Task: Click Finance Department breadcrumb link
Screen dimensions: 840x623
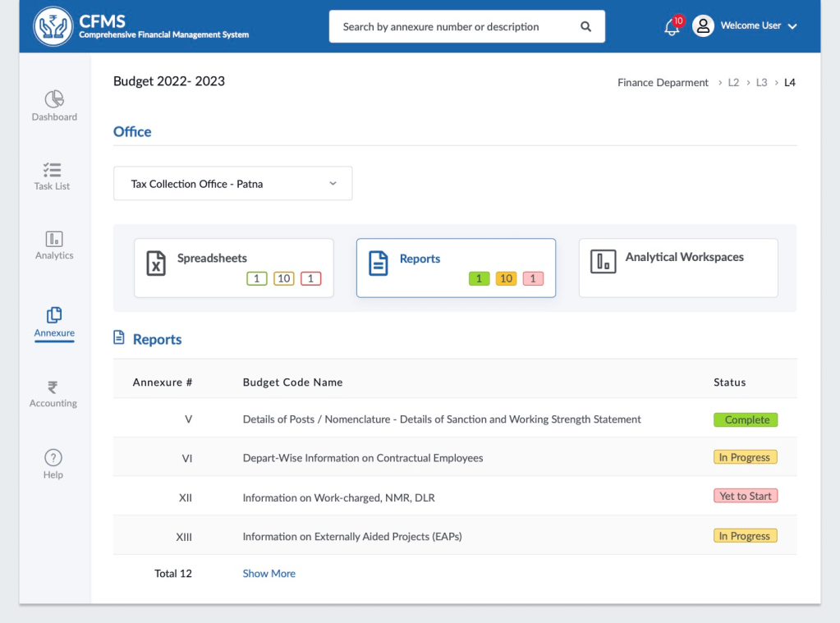Action: [x=663, y=83]
